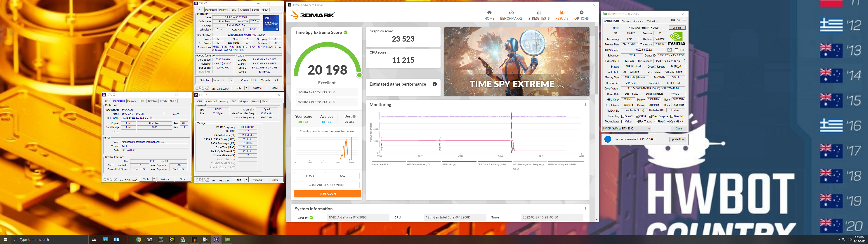Open Advanced tab in GPU-Z
Viewport: 868px width, 244px height.
click(x=639, y=21)
